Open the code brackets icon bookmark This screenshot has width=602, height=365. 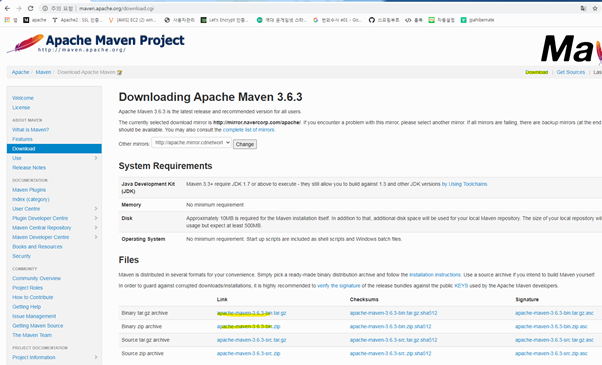tap(414, 20)
